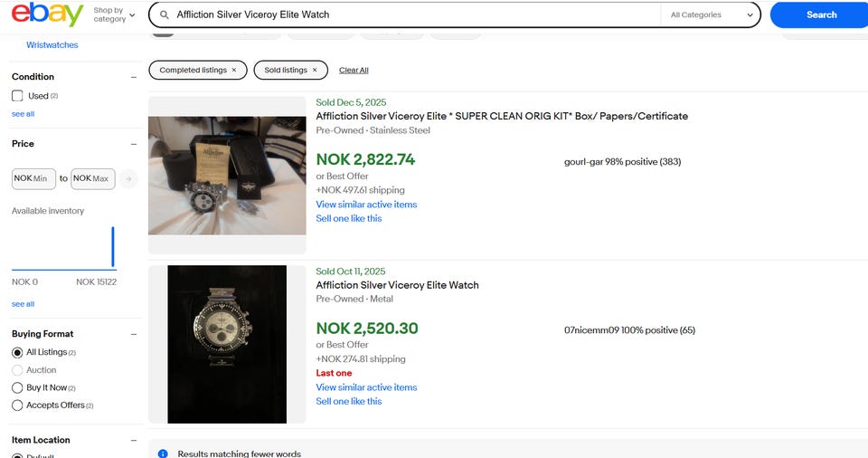
Task: Select the Buy It Now option
Action: pyautogui.click(x=17, y=387)
